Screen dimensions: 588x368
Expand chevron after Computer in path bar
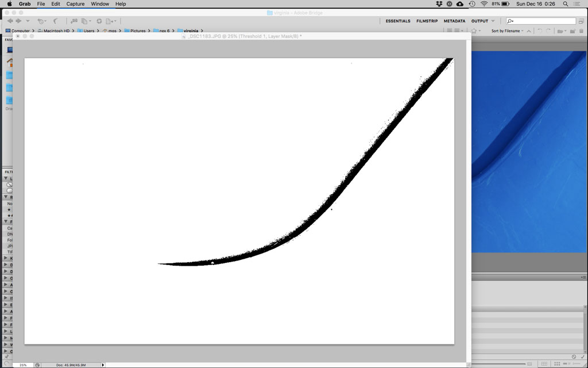[33, 31]
